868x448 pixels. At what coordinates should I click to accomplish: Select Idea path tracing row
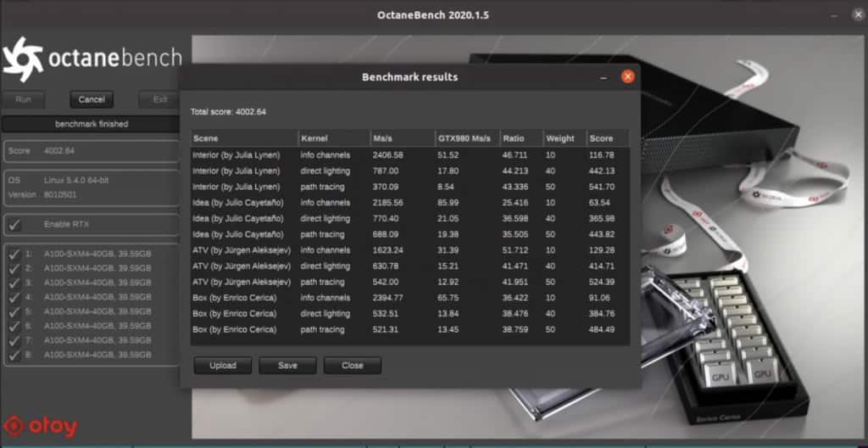coord(410,234)
